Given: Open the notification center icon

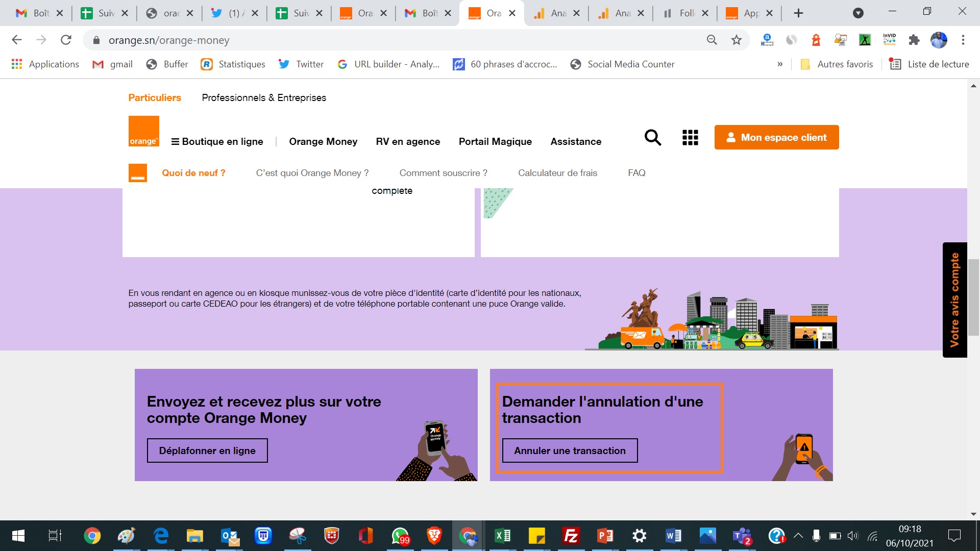Looking at the screenshot, I should coord(954,536).
